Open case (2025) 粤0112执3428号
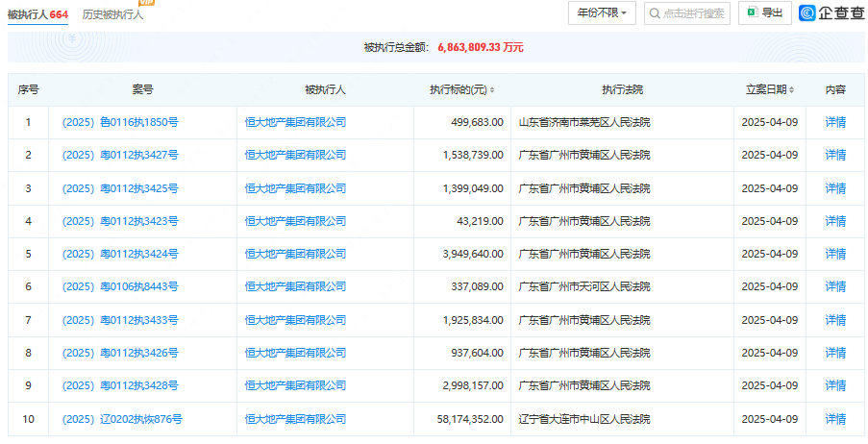 [120, 385]
